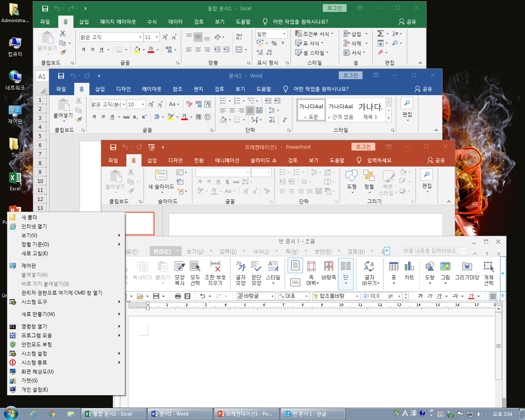This screenshot has height=420, width=525.
Task: Click 편집 search button in the Word ribbon
Action: (x=407, y=109)
